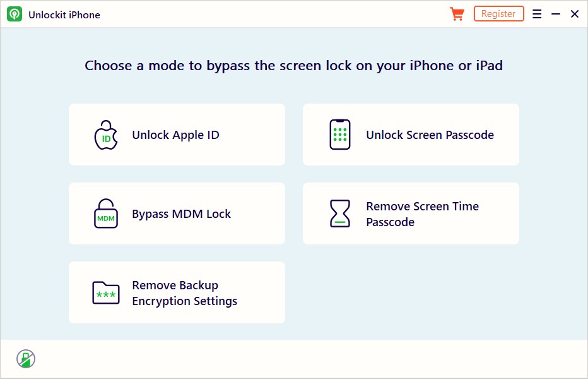Click the hourglass Screen Time icon
The height and width of the screenshot is (379, 588).
[x=340, y=214]
